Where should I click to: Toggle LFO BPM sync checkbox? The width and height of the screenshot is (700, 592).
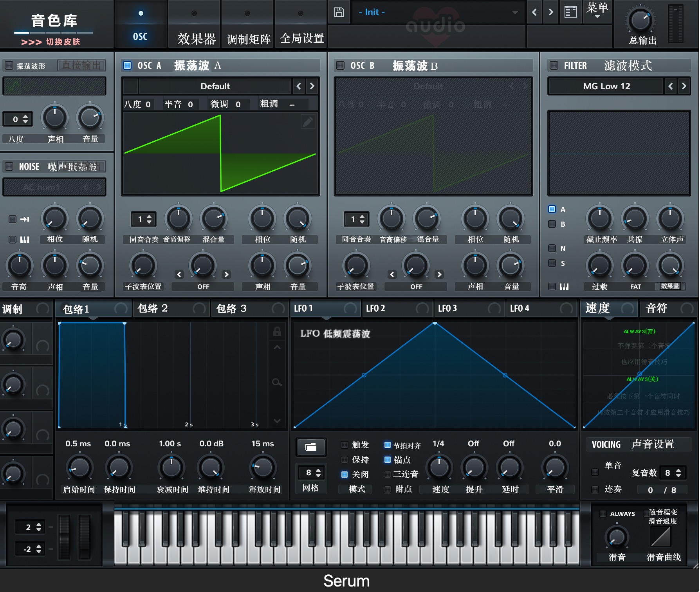tap(388, 445)
